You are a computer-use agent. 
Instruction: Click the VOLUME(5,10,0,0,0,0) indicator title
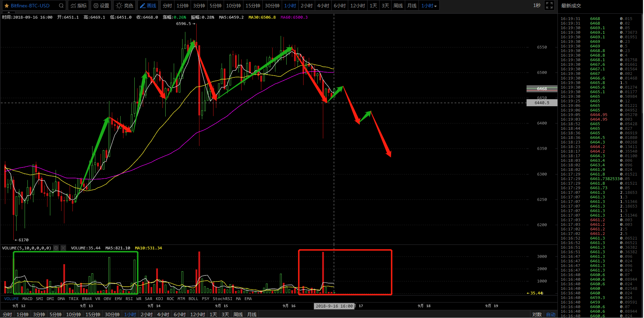pos(27,248)
